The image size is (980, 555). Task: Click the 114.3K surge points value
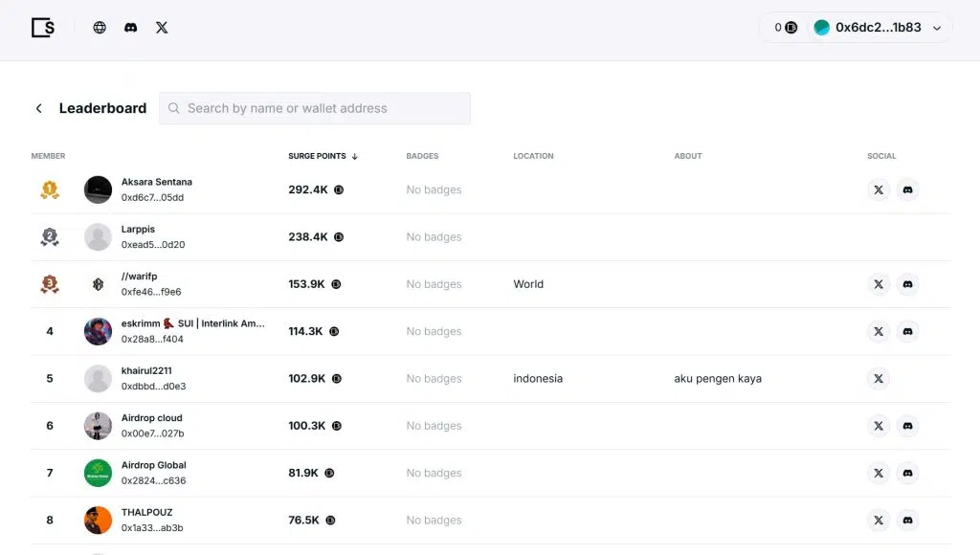tap(305, 331)
